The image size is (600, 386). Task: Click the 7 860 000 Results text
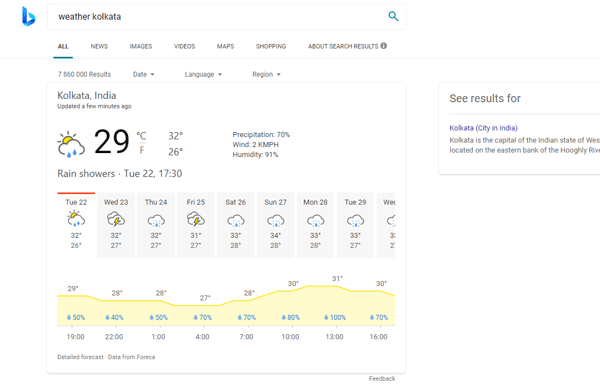pos(84,74)
